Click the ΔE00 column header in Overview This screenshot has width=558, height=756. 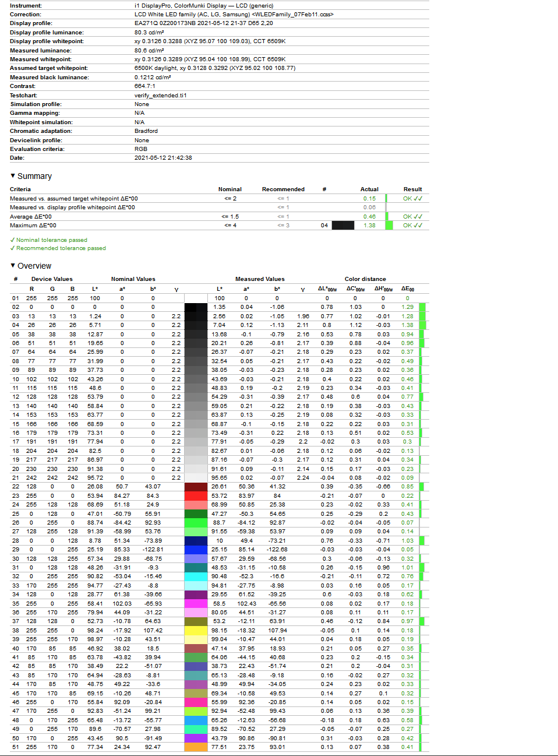click(408, 289)
